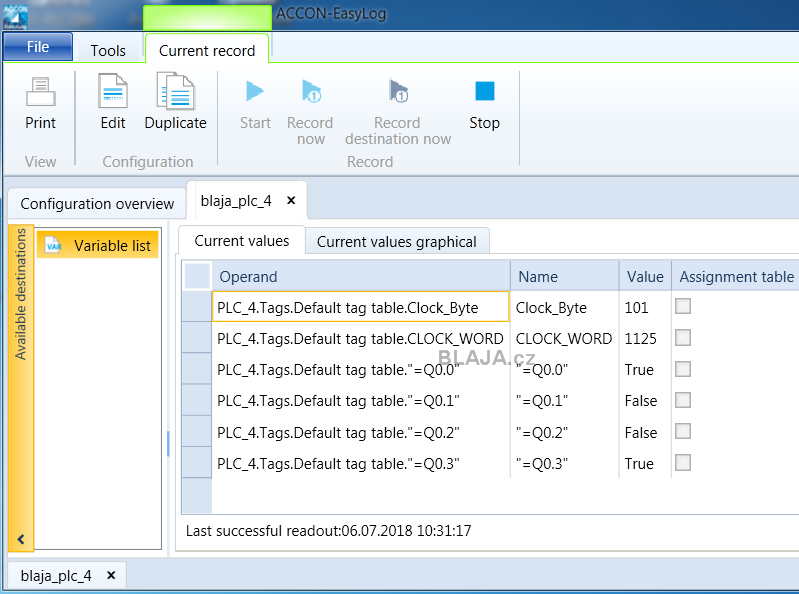Open the Configuration overview tab
Image resolution: width=799 pixels, height=594 pixels.
97,204
